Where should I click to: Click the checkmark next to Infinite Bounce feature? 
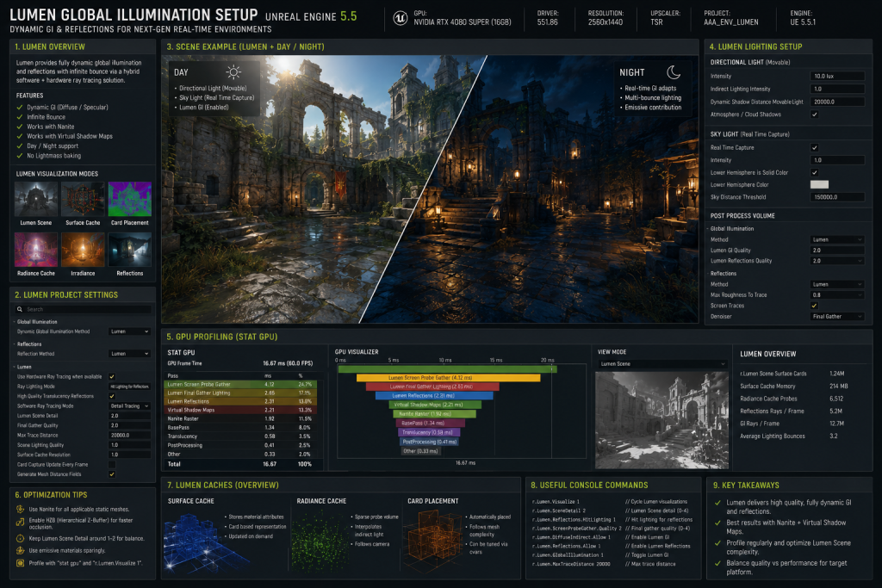pyautogui.click(x=20, y=117)
